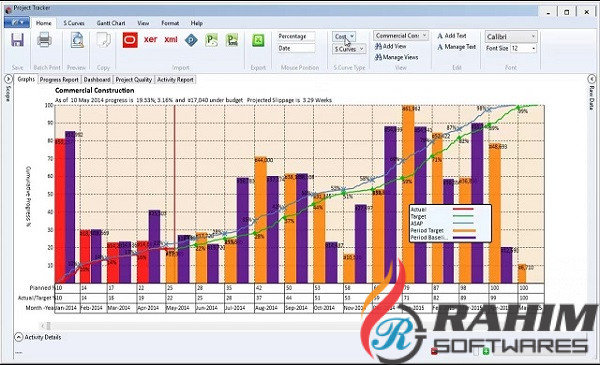600x365 pixels.
Task: Select the Progress Report tab
Action: (59, 80)
